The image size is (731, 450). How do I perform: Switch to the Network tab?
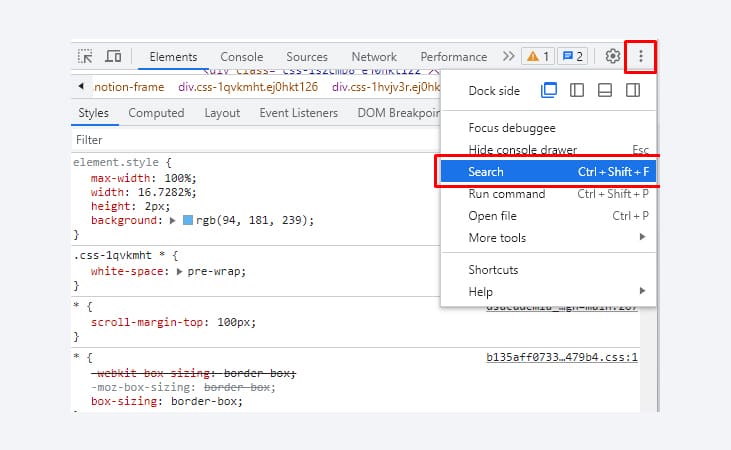pyautogui.click(x=374, y=57)
